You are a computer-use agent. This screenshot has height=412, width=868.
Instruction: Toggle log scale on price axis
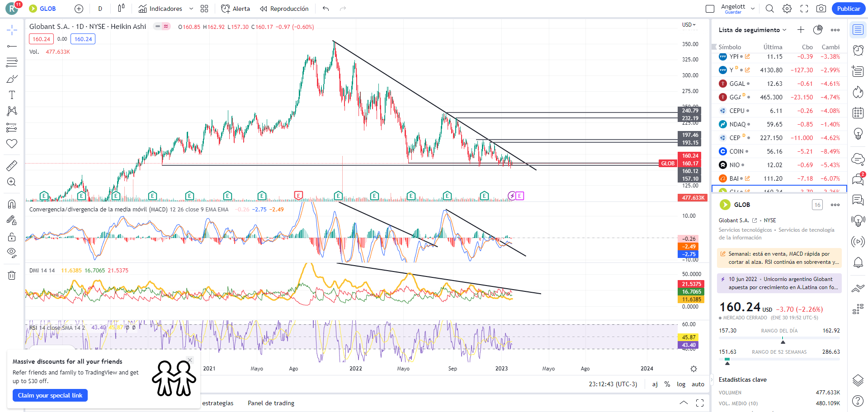tap(681, 384)
